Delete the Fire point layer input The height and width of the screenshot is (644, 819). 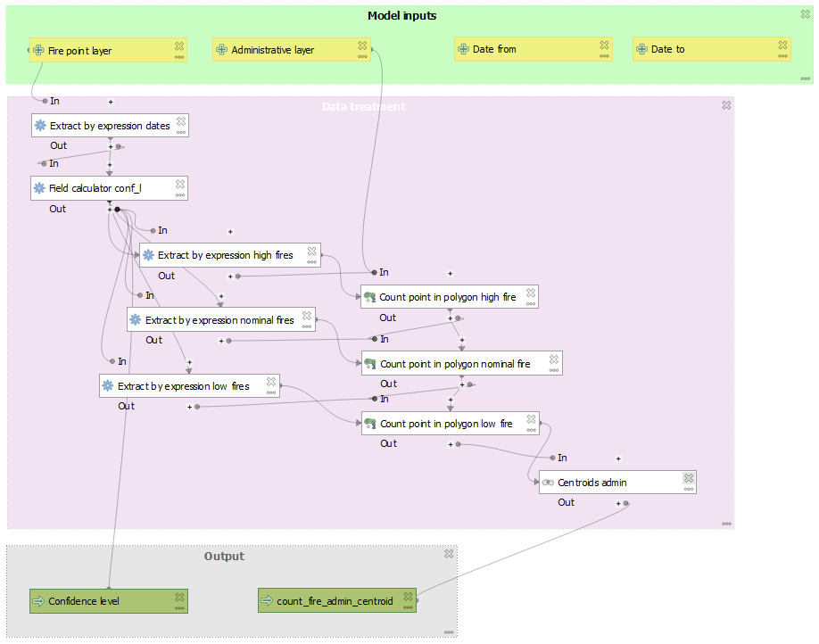178,45
